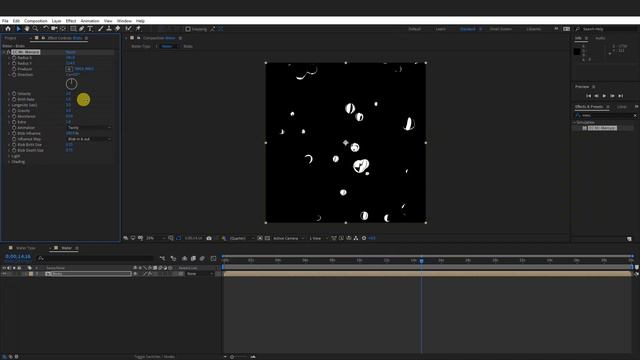Click the Graph Editor icon in timeline
The width and height of the screenshot is (640, 360).
coord(213,258)
